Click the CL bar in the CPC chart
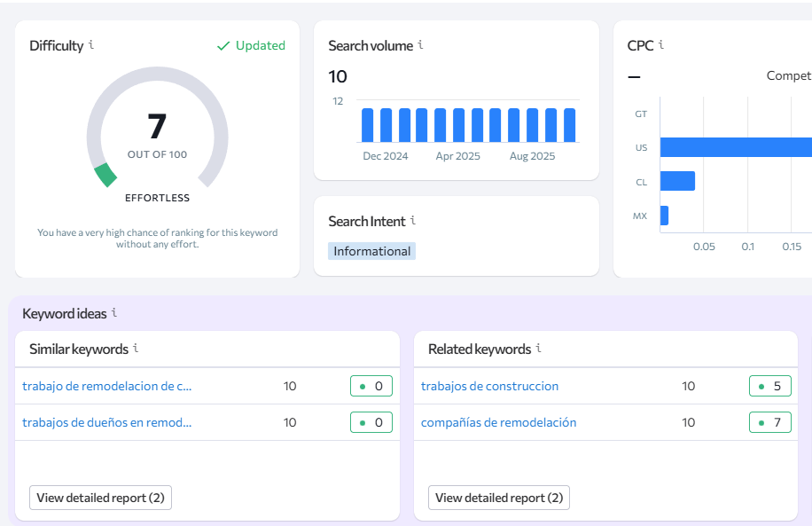This screenshot has width=812, height=526. 677,181
